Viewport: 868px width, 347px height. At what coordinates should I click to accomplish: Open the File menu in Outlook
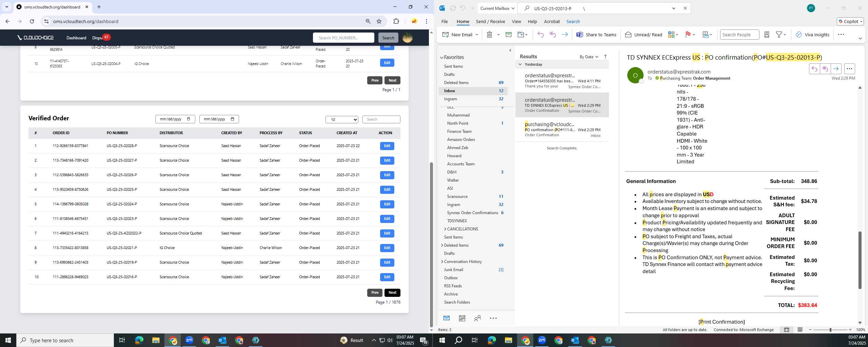(445, 21)
